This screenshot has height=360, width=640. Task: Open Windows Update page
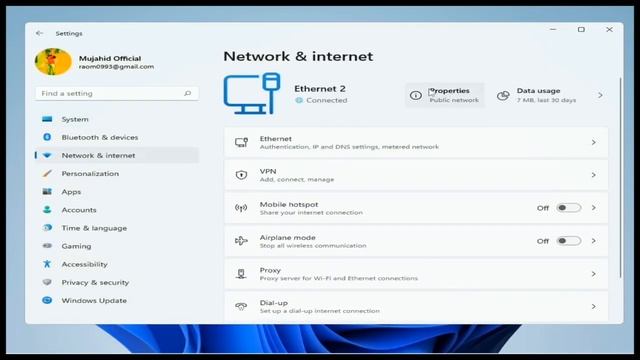pyautogui.click(x=117, y=300)
